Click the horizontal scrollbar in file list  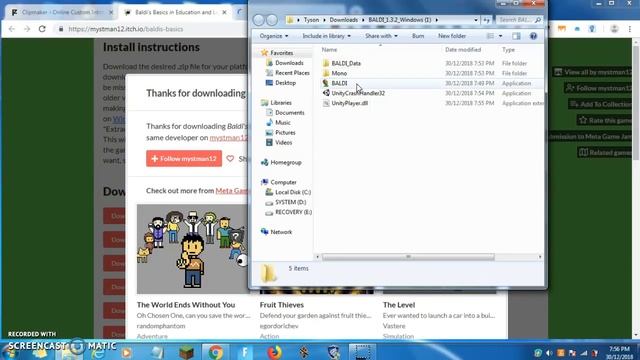click(x=408, y=257)
